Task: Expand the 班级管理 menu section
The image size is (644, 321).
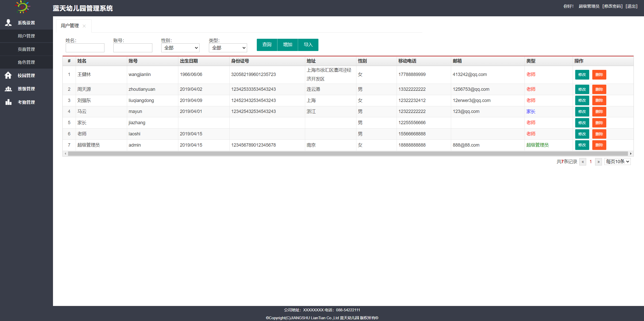Action: point(26,89)
